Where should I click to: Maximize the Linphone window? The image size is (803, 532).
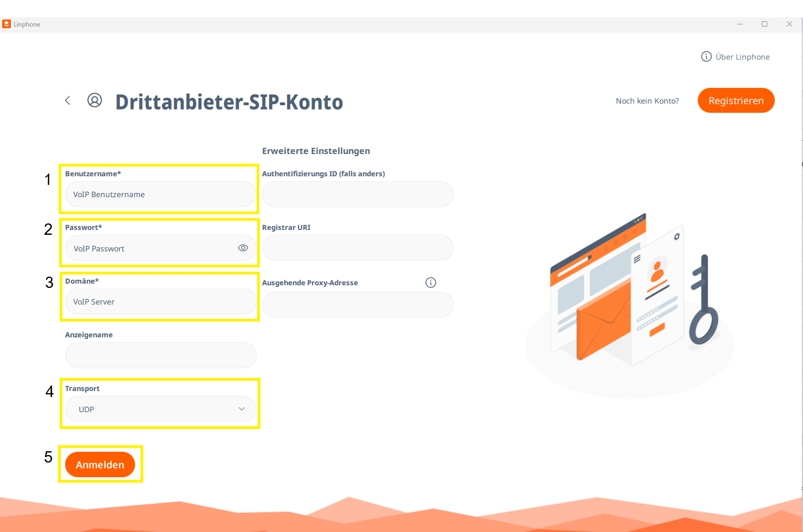tap(764, 24)
